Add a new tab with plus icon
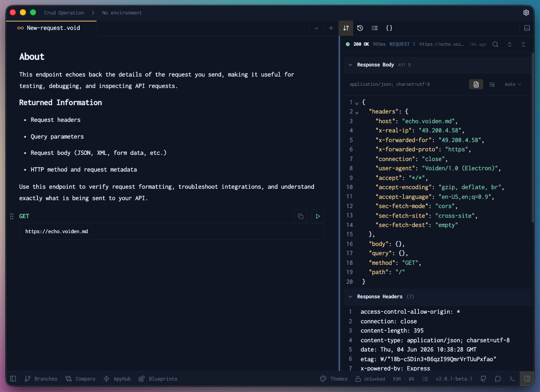Viewport: 540px width, 392px height. 331,28
